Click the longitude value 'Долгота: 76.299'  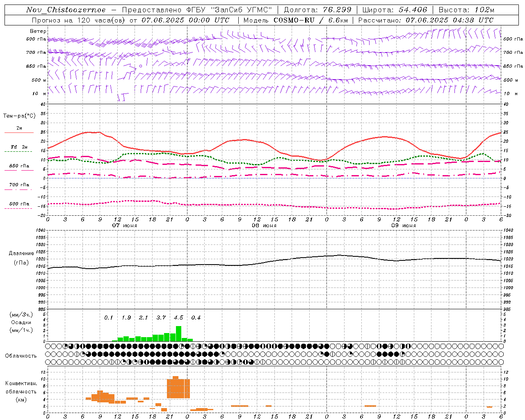[317, 10]
